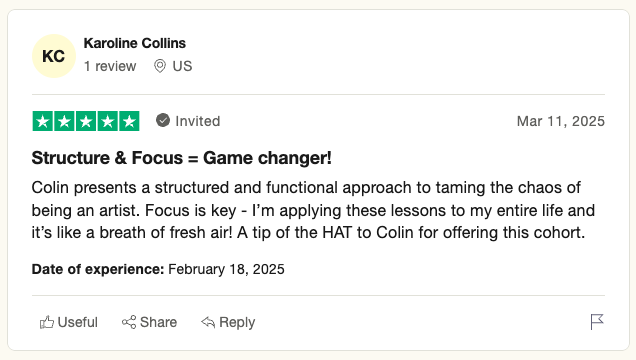Click the share network icon
The width and height of the screenshot is (636, 360).
(129, 322)
